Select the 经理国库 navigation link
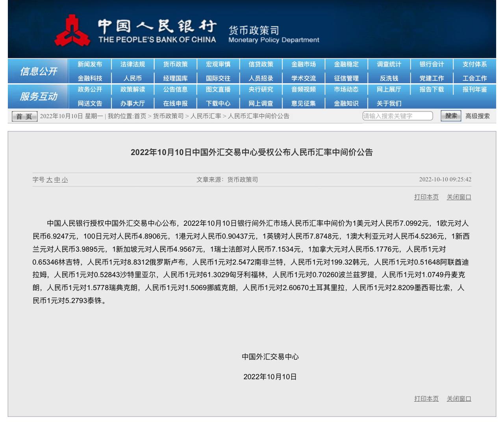 point(176,78)
